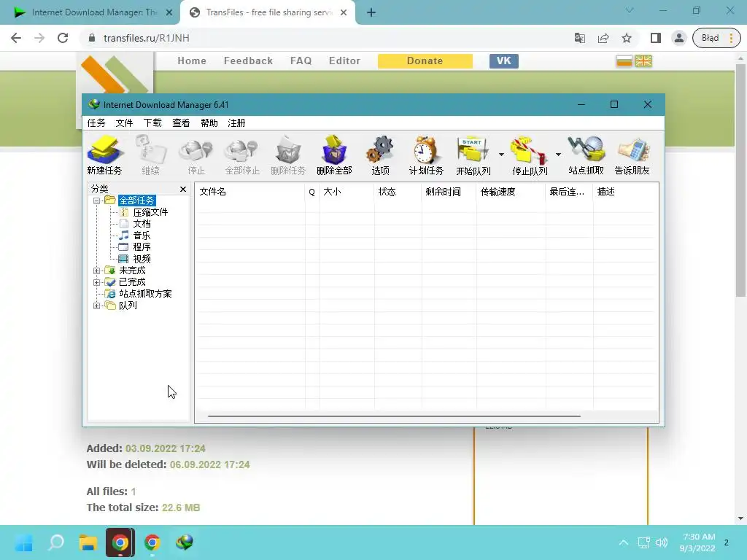
Task: Click the yellow Donate button
Action: [425, 61]
